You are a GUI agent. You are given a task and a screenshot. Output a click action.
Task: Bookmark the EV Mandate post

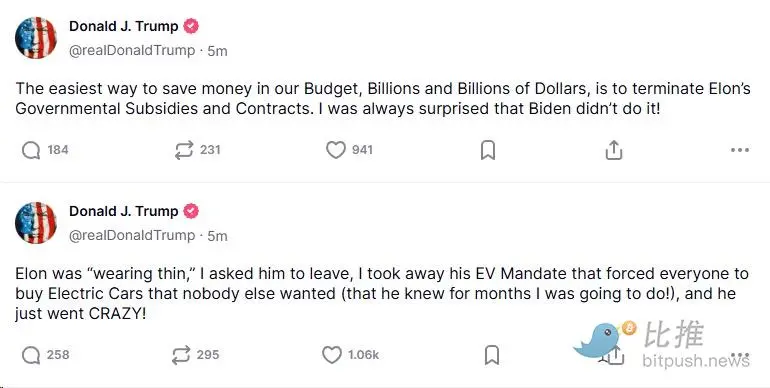click(x=492, y=355)
